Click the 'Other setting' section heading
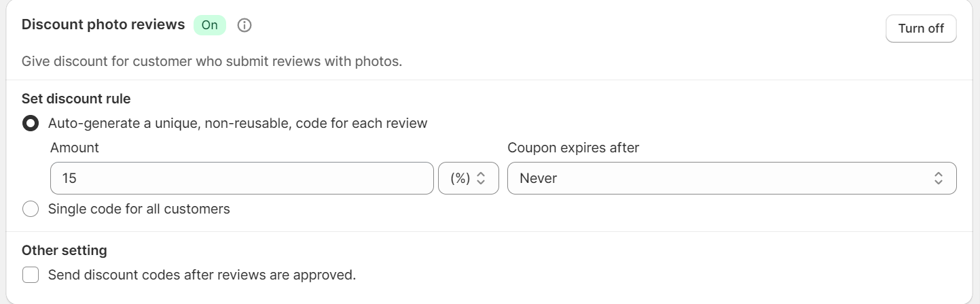 pyautogui.click(x=65, y=250)
